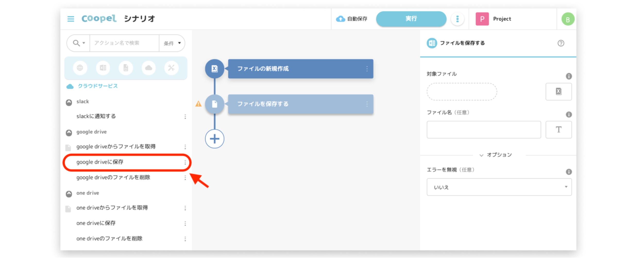Collapse the one drive group
The image size is (644, 258).
69,194
